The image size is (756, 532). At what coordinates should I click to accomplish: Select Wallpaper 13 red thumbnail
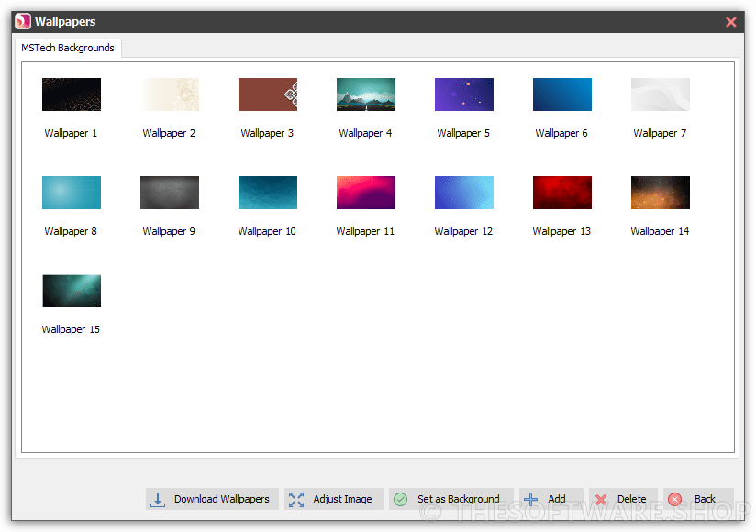tap(562, 193)
